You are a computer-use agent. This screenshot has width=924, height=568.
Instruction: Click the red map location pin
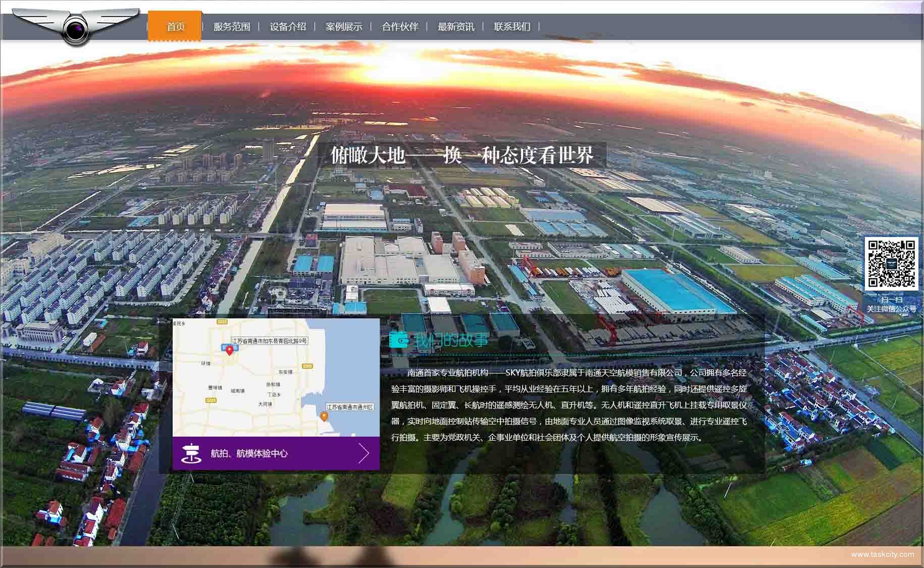pyautogui.click(x=229, y=350)
